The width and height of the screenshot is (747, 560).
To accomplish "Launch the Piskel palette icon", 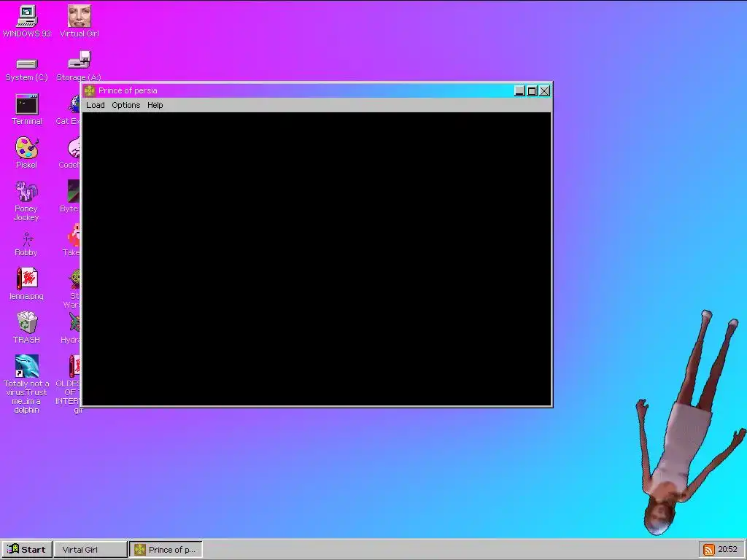I will (x=27, y=152).
